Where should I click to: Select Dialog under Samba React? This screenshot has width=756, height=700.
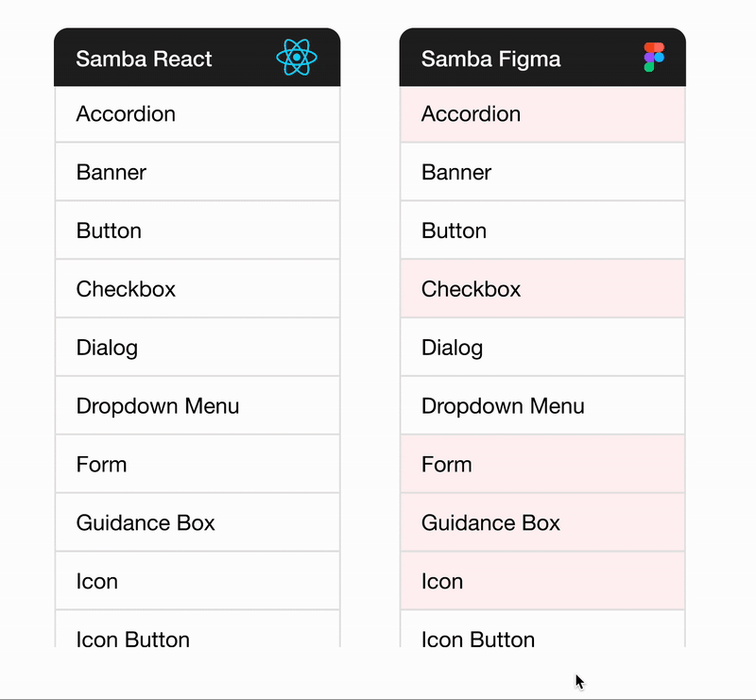pyautogui.click(x=198, y=347)
